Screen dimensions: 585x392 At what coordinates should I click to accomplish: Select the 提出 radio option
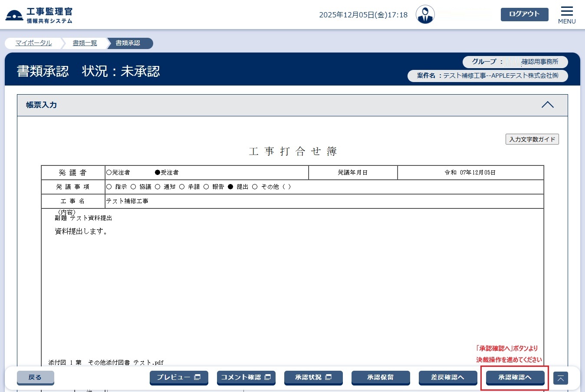point(230,187)
